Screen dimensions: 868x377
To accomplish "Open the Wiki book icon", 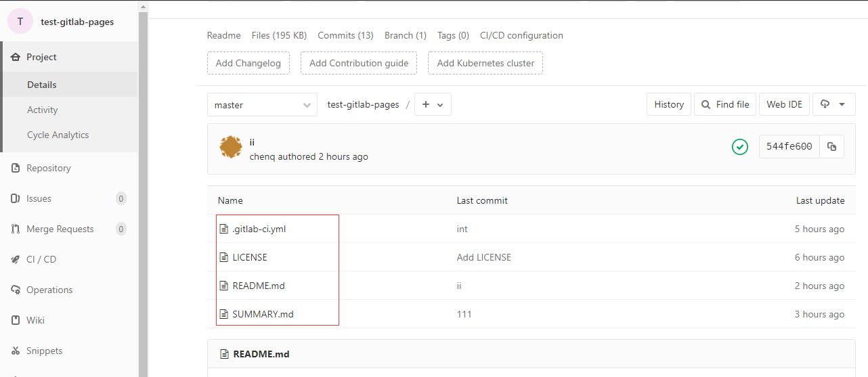I will click(x=16, y=320).
